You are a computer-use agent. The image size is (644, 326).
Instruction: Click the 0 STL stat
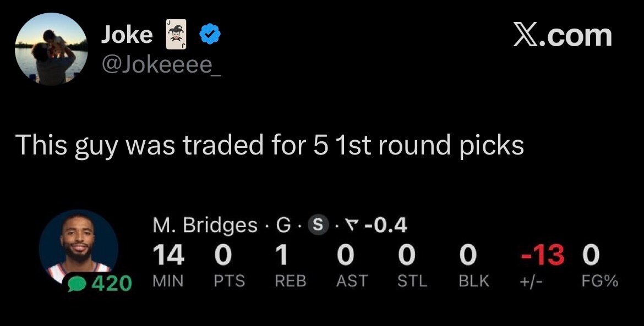pyautogui.click(x=407, y=255)
